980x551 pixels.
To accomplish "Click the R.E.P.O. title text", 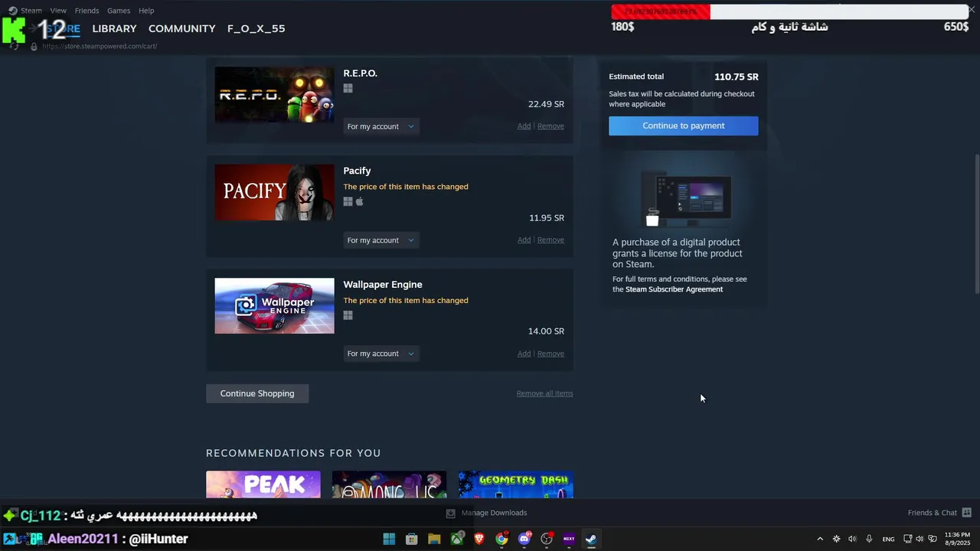I will click(x=360, y=73).
